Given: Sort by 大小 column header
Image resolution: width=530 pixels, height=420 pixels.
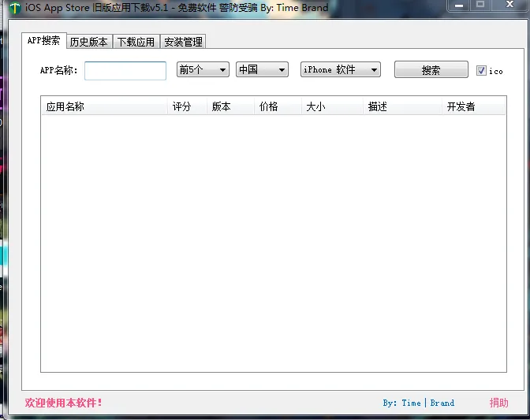Looking at the screenshot, I should [333, 106].
